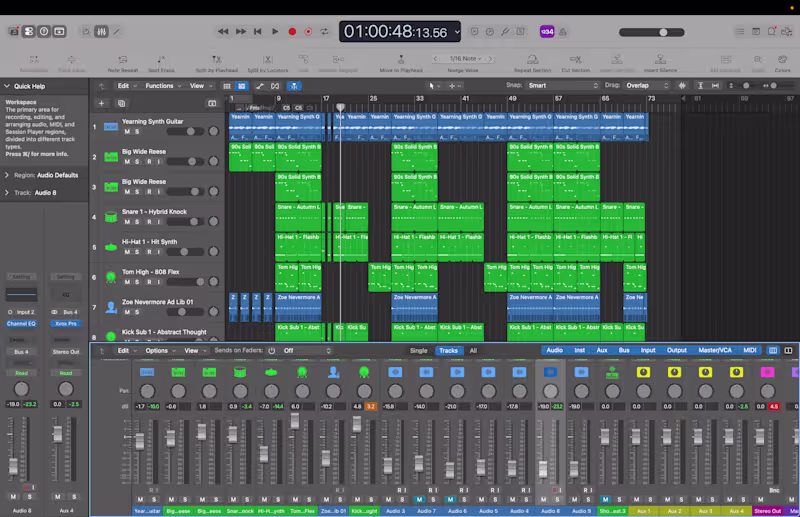
Task: Record-enable Snare 1 - Hybrid Knock track
Action: [x=149, y=222]
